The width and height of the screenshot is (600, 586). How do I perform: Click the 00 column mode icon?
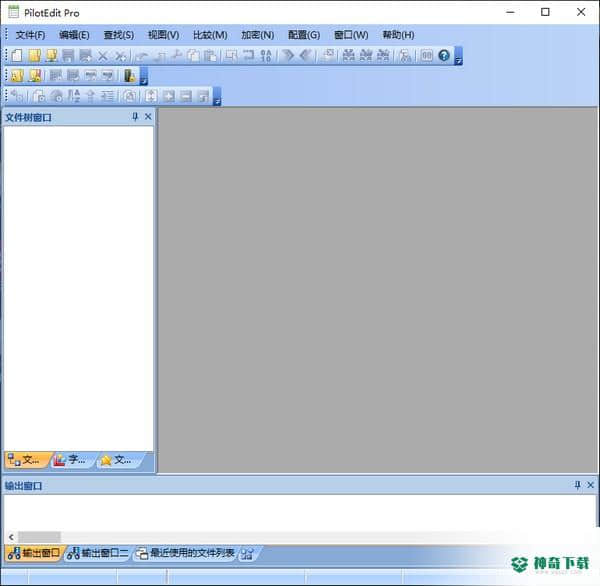click(x=427, y=56)
